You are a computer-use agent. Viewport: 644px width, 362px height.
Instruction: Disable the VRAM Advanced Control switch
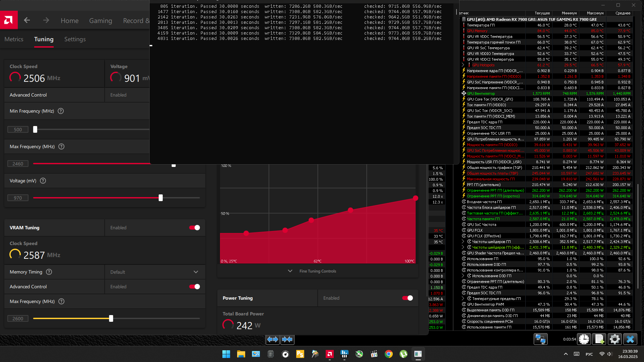pyautogui.click(x=195, y=287)
